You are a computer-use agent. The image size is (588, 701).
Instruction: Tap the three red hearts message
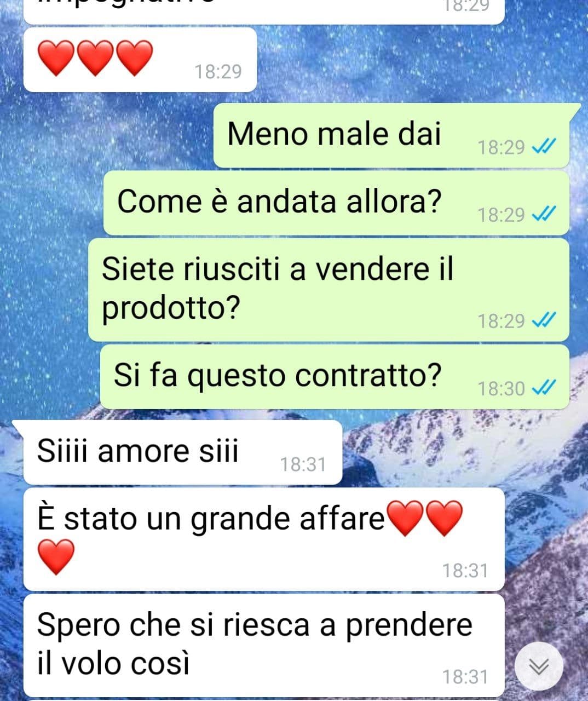click(x=140, y=59)
